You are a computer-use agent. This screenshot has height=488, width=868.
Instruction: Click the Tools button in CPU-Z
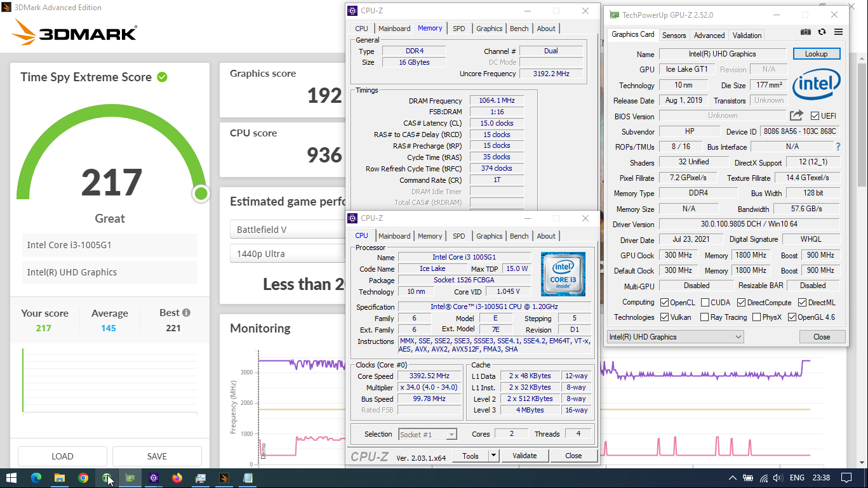[471, 456]
